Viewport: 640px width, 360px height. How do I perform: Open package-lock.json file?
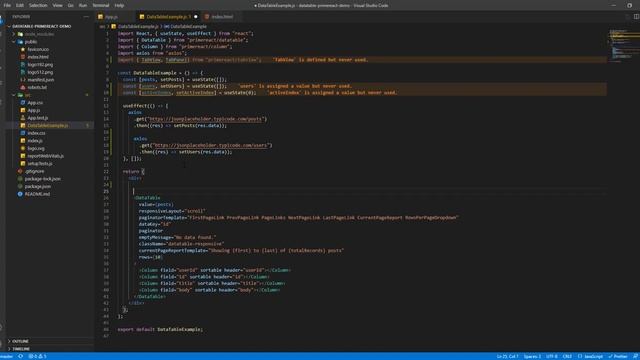tap(42, 179)
